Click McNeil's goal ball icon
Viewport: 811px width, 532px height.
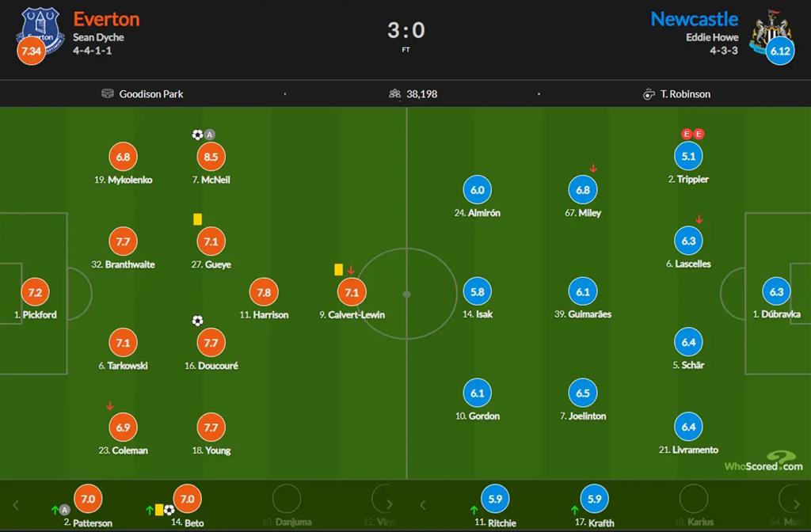tap(197, 135)
